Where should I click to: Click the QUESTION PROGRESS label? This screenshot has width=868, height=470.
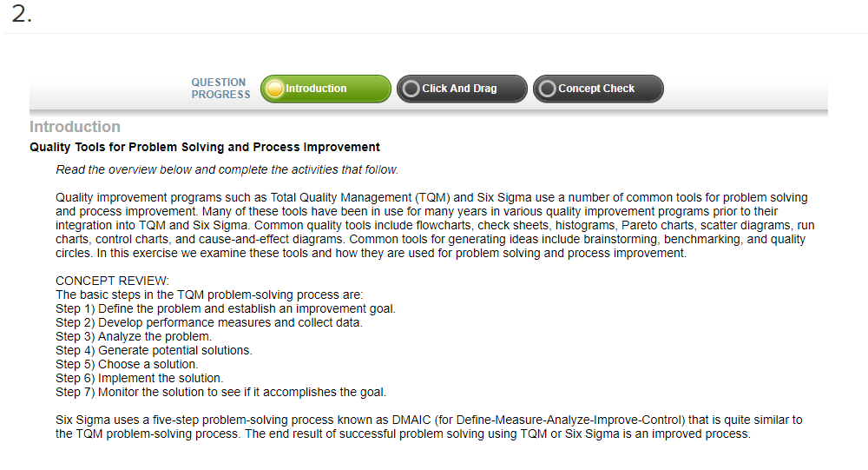click(220, 89)
